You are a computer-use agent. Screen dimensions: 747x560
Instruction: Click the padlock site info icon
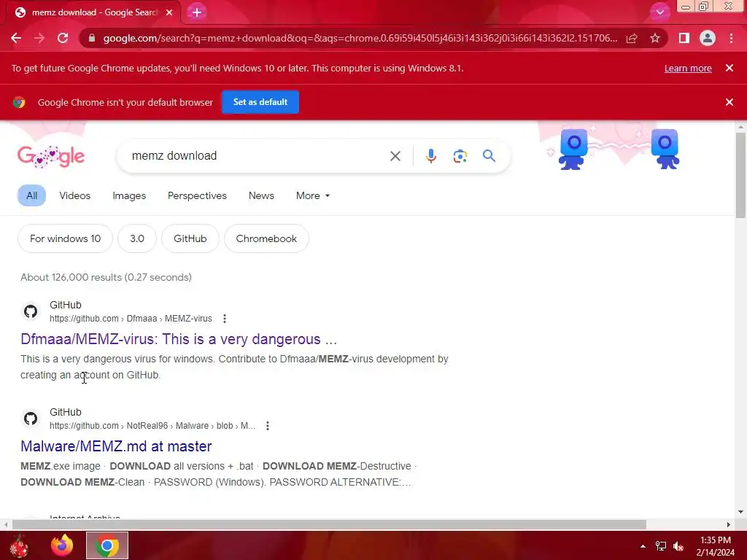[91, 38]
